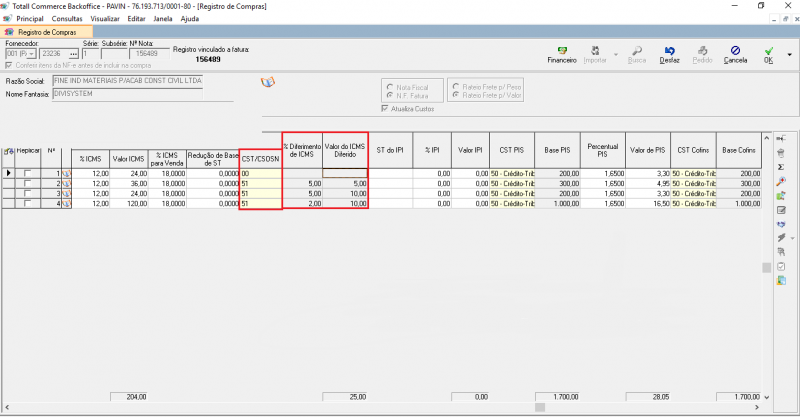Click the book icon beside Razão Social
Screen dimensions: 800x417
coord(266,82)
